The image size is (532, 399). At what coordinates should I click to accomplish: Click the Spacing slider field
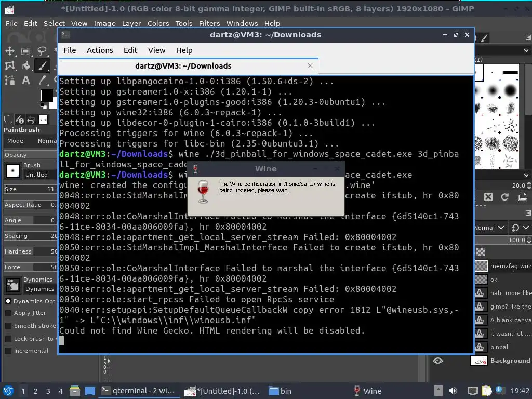coord(31,236)
